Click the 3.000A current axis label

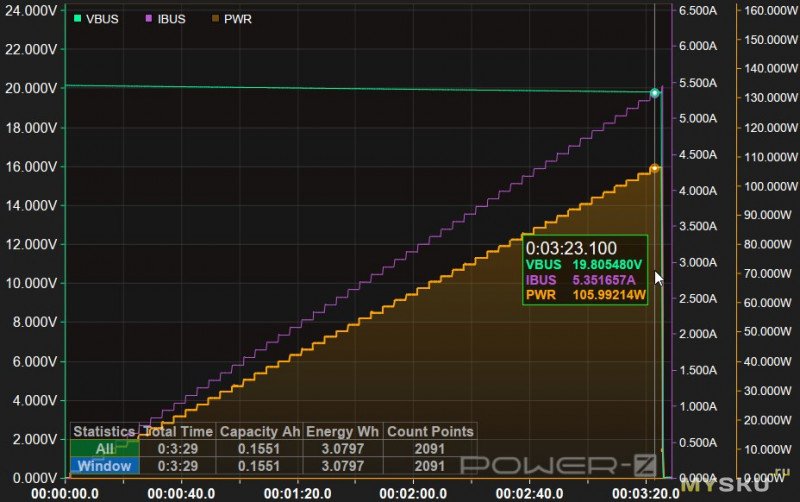697,262
